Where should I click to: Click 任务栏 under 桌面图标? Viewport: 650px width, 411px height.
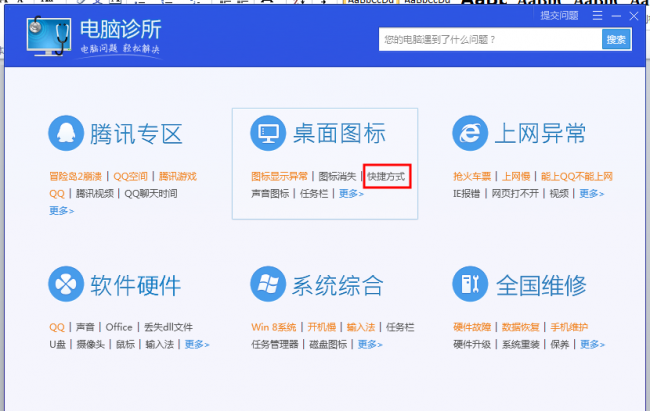tap(314, 194)
